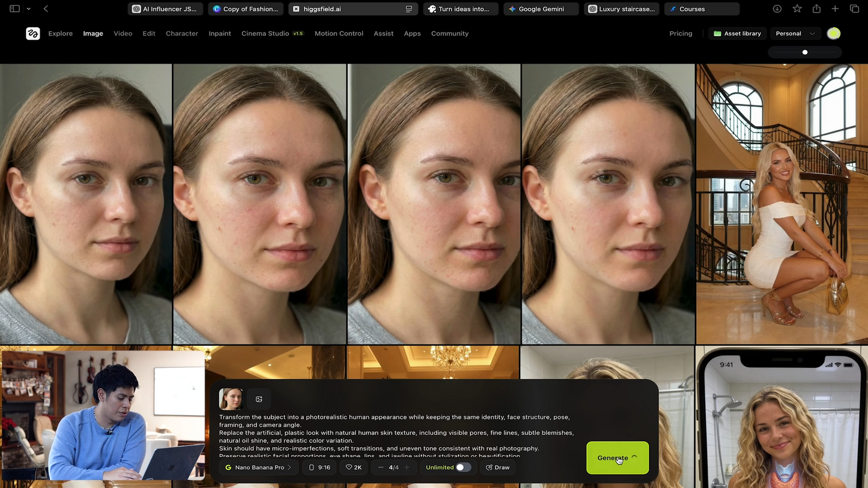Viewport: 868px width, 488px height.
Task: Open the Safari share icon
Action: pyautogui.click(x=816, y=9)
